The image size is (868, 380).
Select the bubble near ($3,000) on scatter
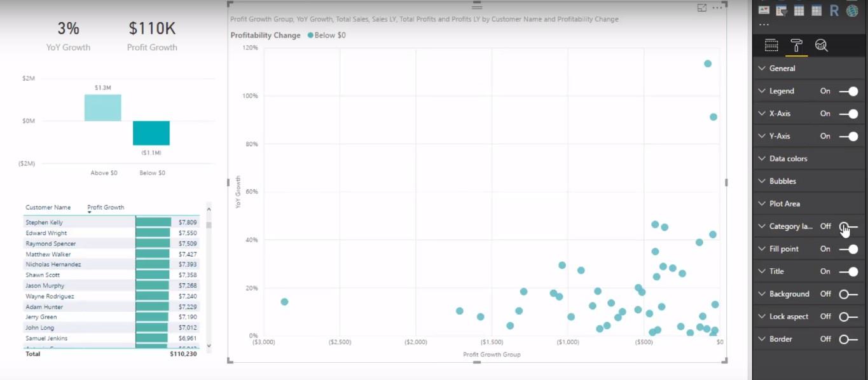click(284, 302)
